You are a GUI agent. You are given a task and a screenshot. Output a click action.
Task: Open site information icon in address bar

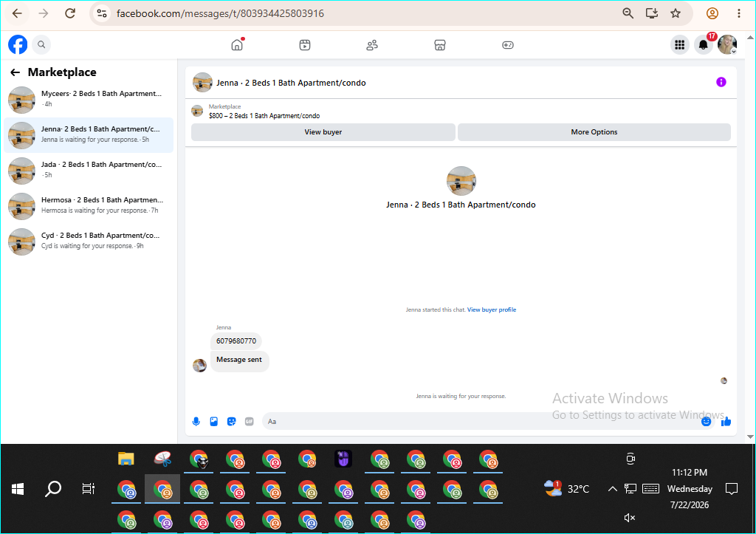point(102,13)
